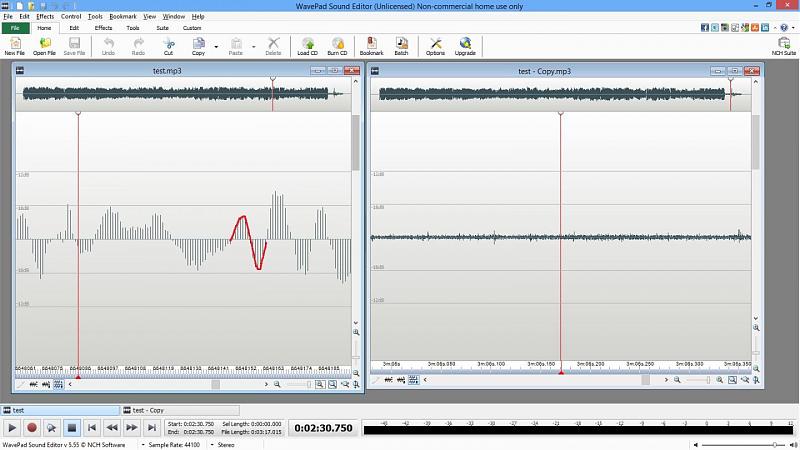Open an audio file with Open File
This screenshot has height=450, width=800.
(x=44, y=46)
